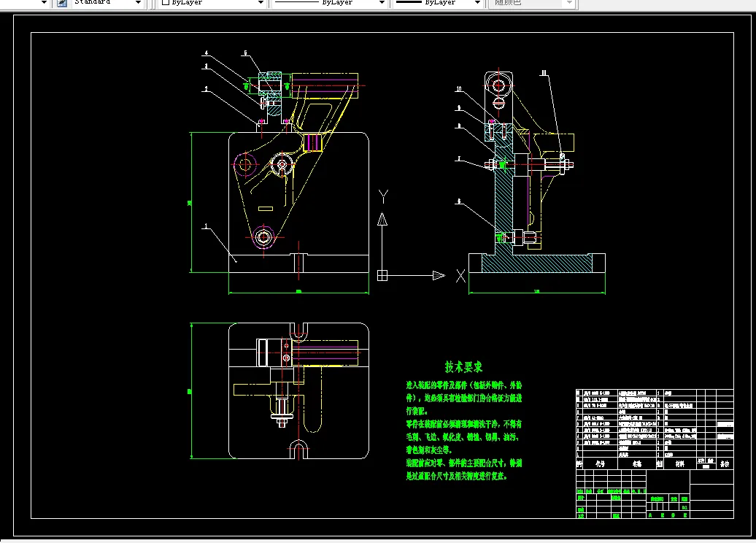Click the 备注 header in parts list
Screen dimensions: 756x543
[725, 464]
